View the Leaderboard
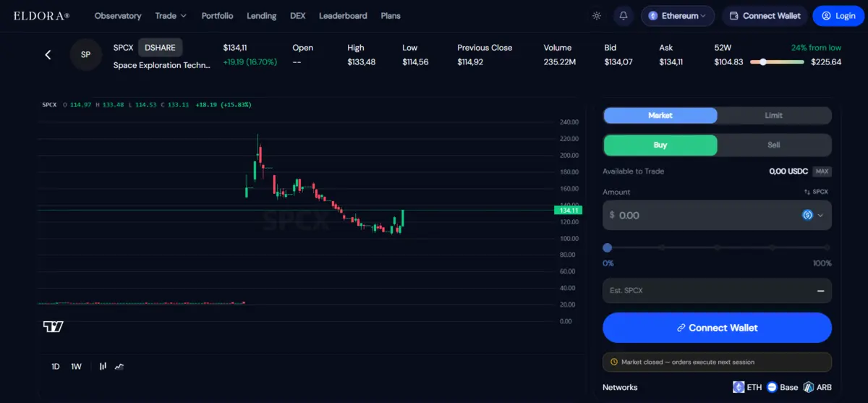This screenshot has width=868, height=403. 343,16
